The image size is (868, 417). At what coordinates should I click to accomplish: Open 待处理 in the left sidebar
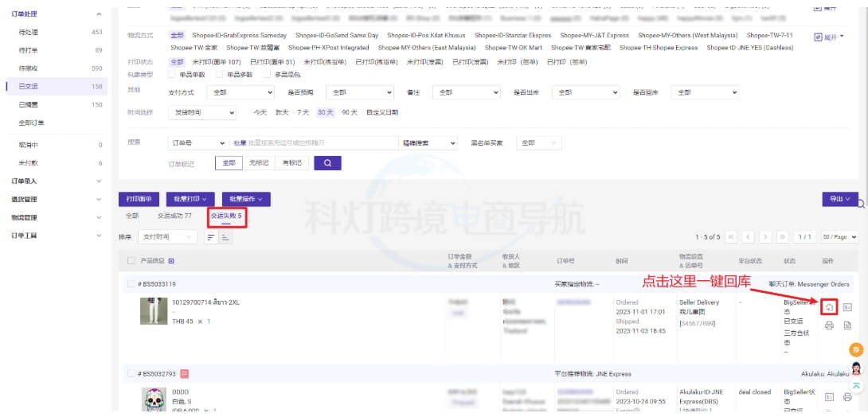(x=29, y=33)
